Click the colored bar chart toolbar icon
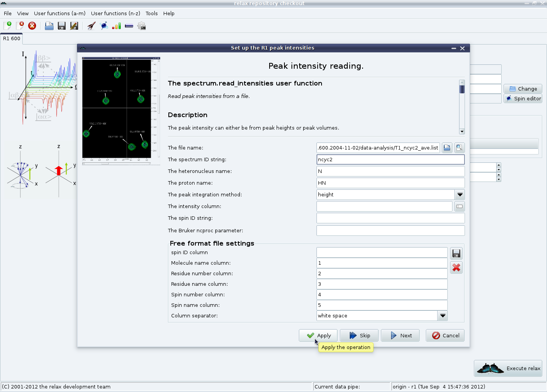This screenshot has width=547, height=392. pyautogui.click(x=116, y=26)
